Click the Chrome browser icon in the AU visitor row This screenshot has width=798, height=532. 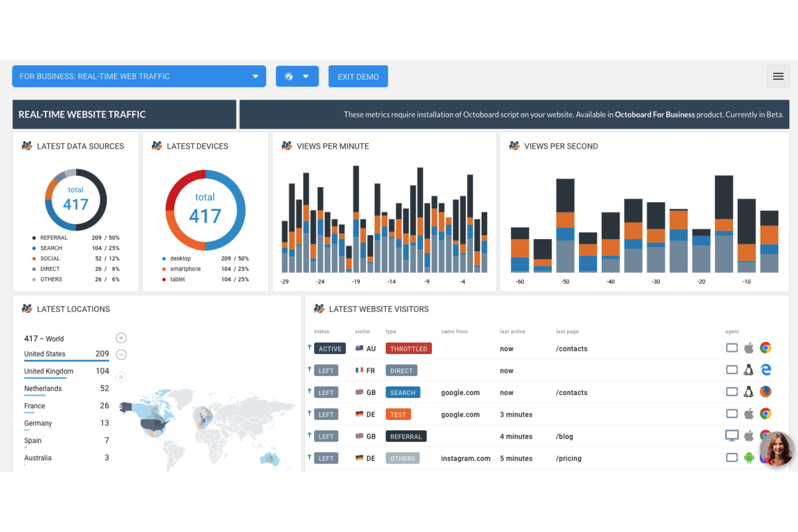[766, 348]
